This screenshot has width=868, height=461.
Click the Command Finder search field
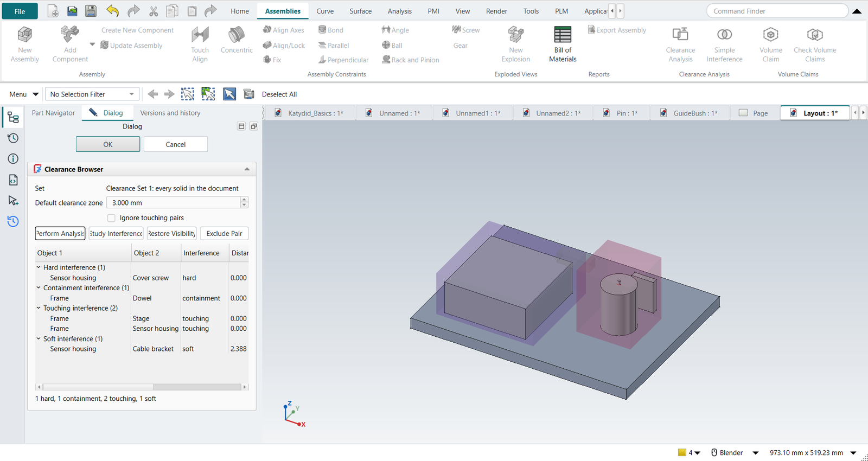(777, 11)
